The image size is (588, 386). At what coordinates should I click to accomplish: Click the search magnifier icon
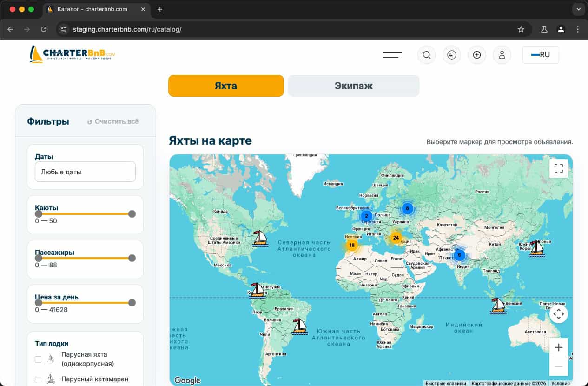426,55
